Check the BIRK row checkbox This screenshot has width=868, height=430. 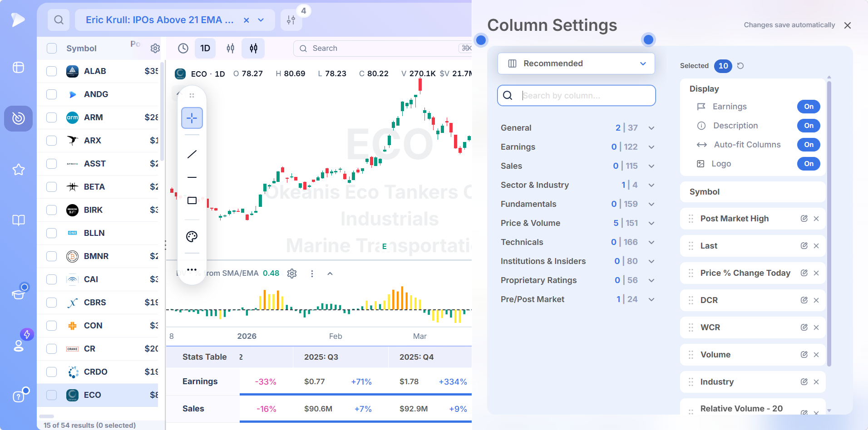pos(52,210)
